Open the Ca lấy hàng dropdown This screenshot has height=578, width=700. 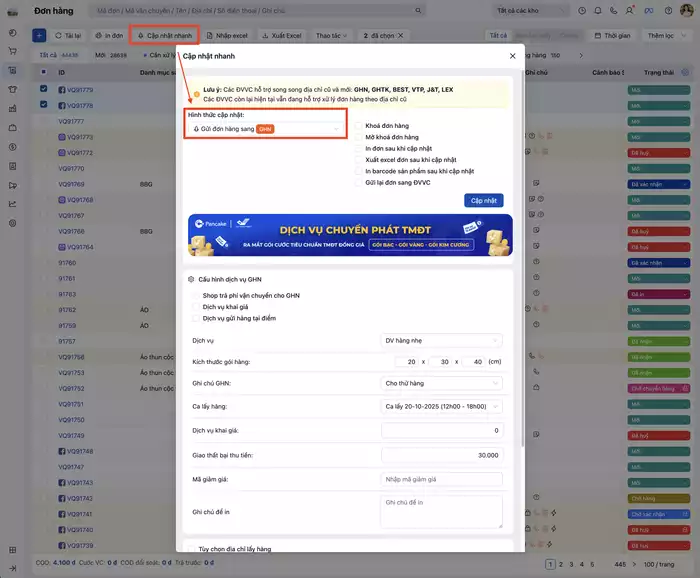442,407
